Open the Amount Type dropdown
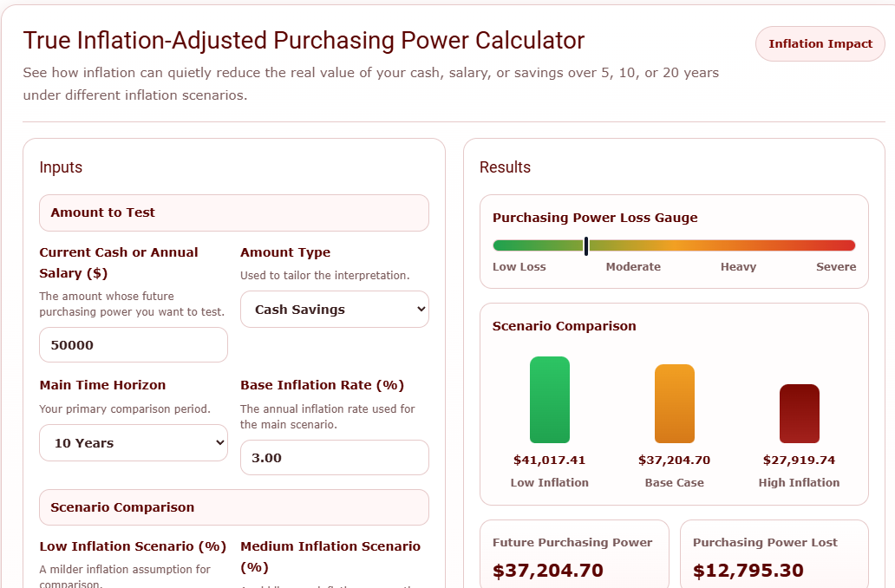Screen dimensions: 895x588 click(x=335, y=310)
